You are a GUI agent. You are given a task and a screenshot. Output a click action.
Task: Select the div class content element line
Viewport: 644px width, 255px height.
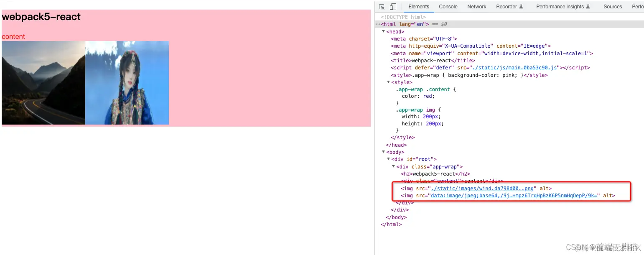(452, 181)
